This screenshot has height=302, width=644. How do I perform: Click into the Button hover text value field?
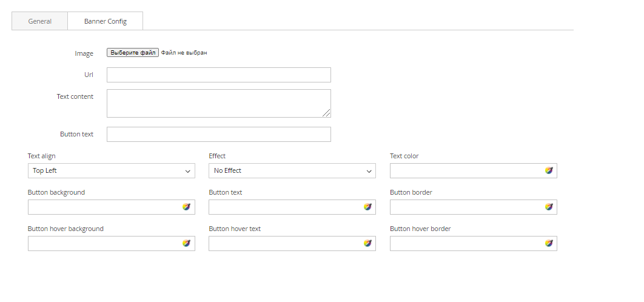[x=284, y=244]
